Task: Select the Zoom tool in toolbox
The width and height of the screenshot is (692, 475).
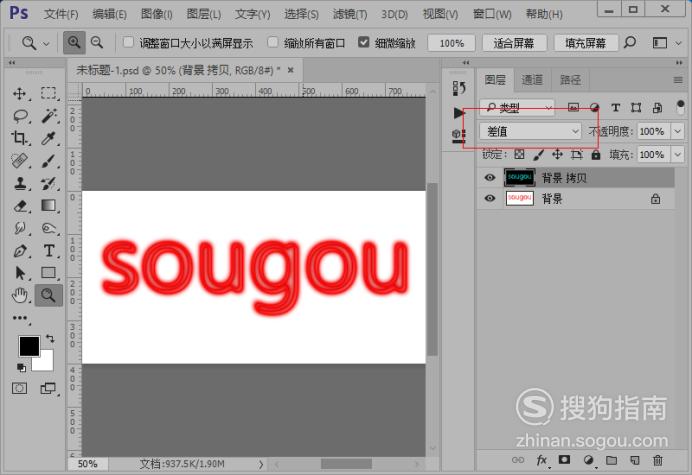Action: (x=49, y=295)
